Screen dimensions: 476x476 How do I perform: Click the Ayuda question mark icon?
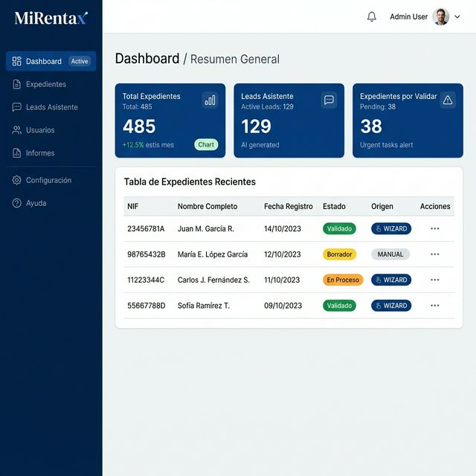pyautogui.click(x=16, y=203)
